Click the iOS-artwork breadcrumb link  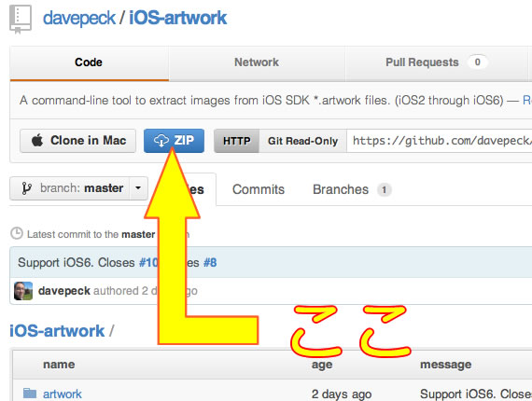(57, 331)
